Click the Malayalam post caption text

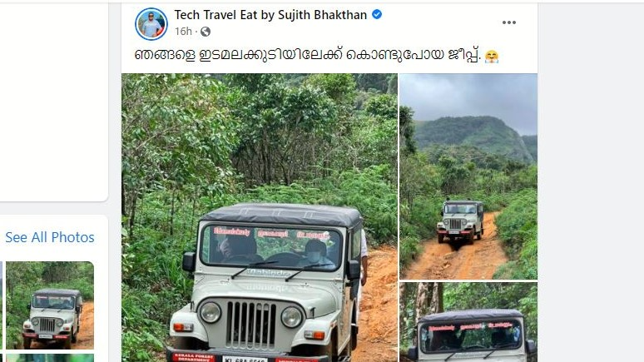(307, 56)
